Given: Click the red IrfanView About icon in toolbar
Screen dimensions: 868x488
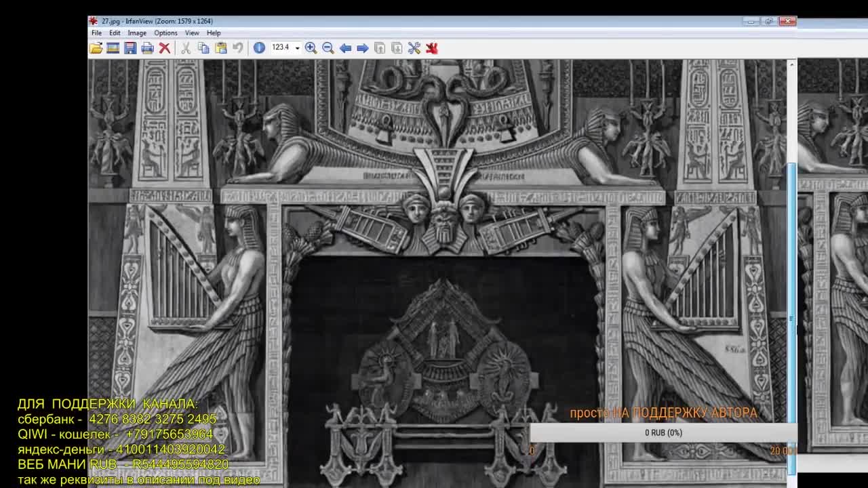Looking at the screenshot, I should click(432, 47).
